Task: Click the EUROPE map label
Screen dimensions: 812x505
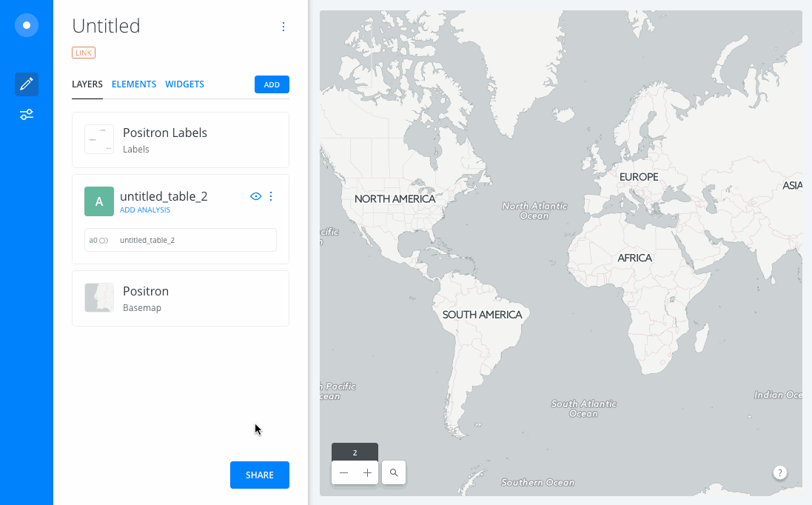Action: coord(639,177)
